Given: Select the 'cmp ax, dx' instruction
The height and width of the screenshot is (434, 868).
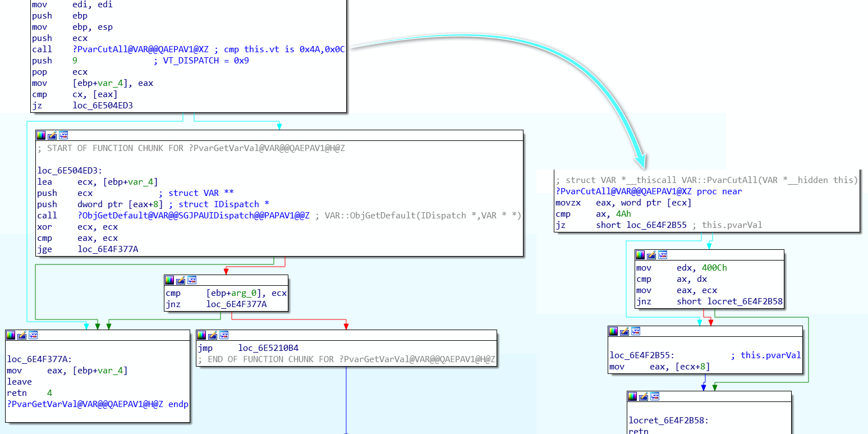Looking at the screenshot, I should click(672, 279).
